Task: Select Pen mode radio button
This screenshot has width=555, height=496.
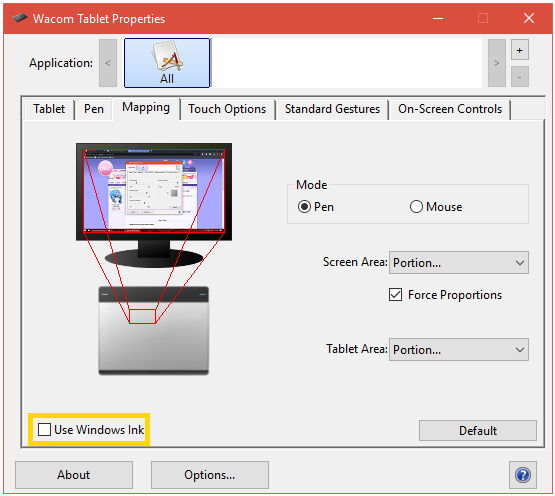Action: pyautogui.click(x=304, y=206)
